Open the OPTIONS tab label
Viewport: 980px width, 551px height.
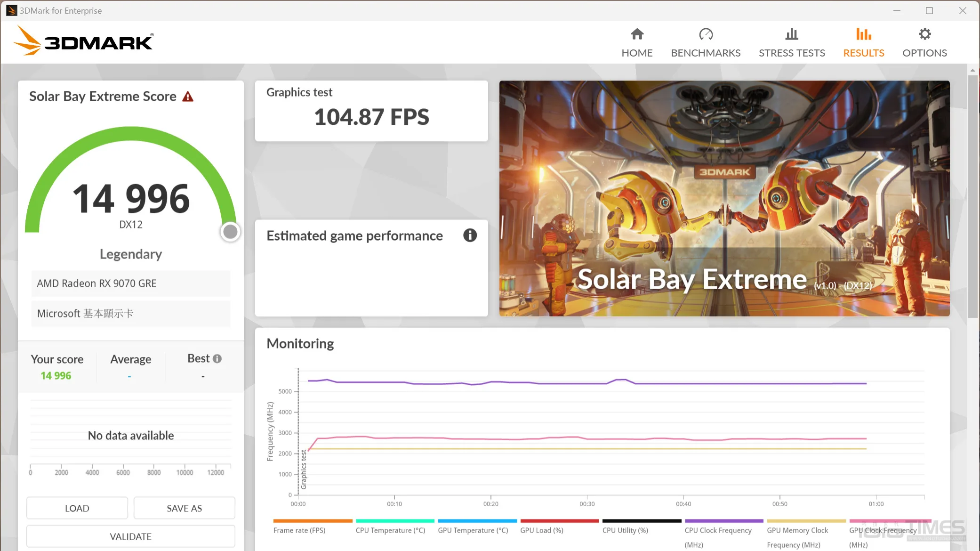click(924, 53)
